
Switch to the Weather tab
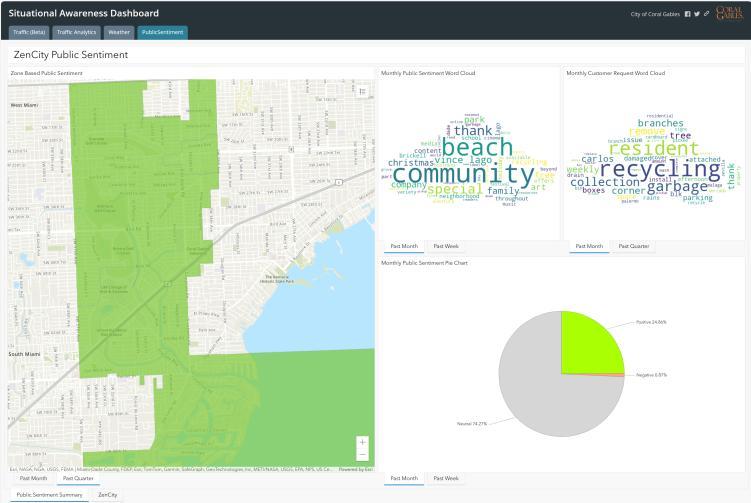[119, 32]
